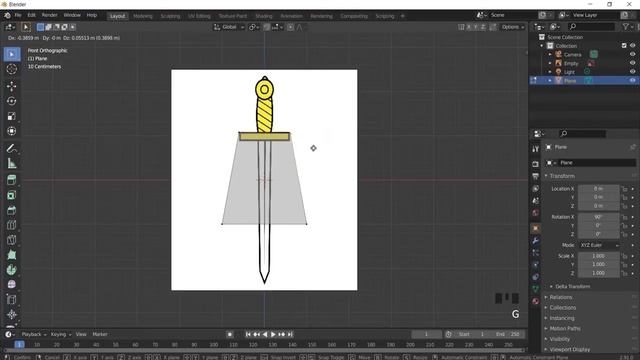Toggle the Y mirror axis button

(x=476, y=27)
